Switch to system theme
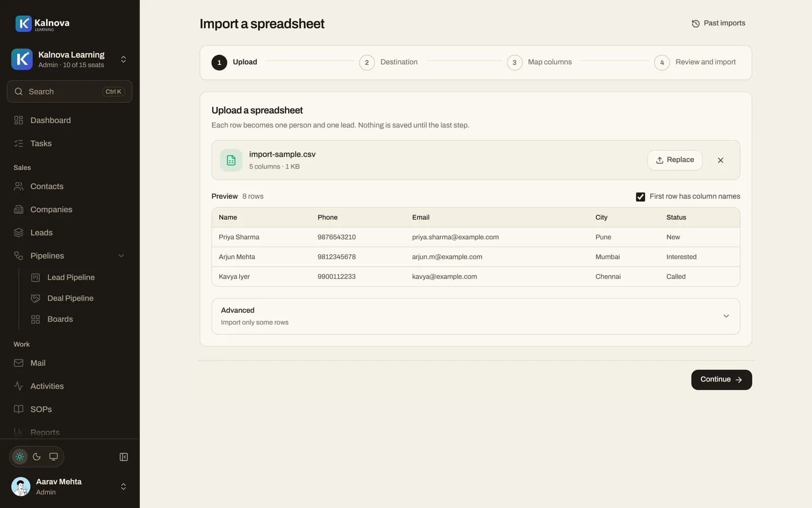This screenshot has width=812, height=508. coord(53,457)
